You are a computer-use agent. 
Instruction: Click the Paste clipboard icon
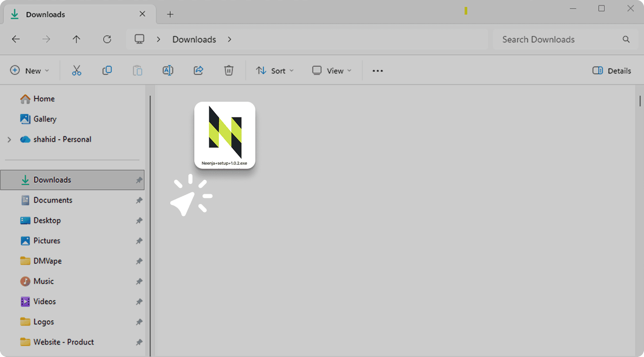[137, 71]
